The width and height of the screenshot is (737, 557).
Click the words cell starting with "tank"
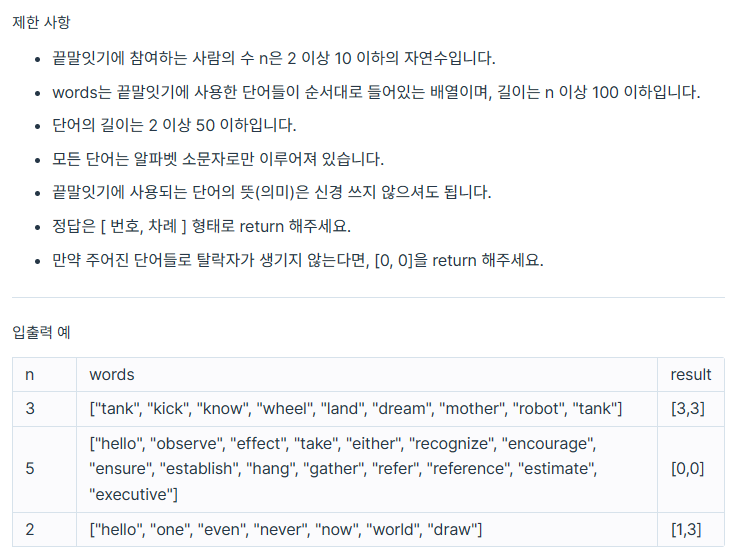click(x=367, y=408)
